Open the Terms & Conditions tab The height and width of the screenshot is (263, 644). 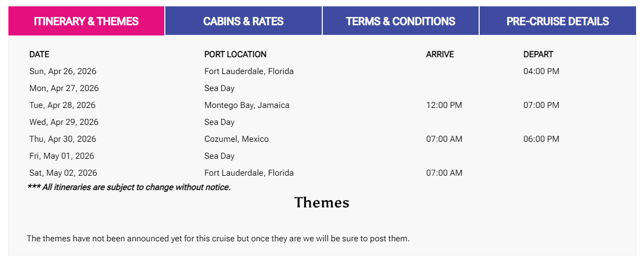pyautogui.click(x=400, y=21)
